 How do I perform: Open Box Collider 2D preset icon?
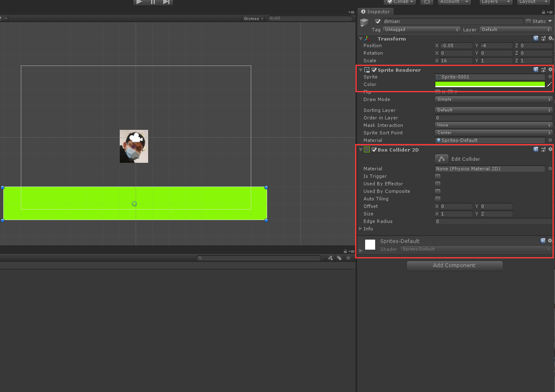pos(543,149)
